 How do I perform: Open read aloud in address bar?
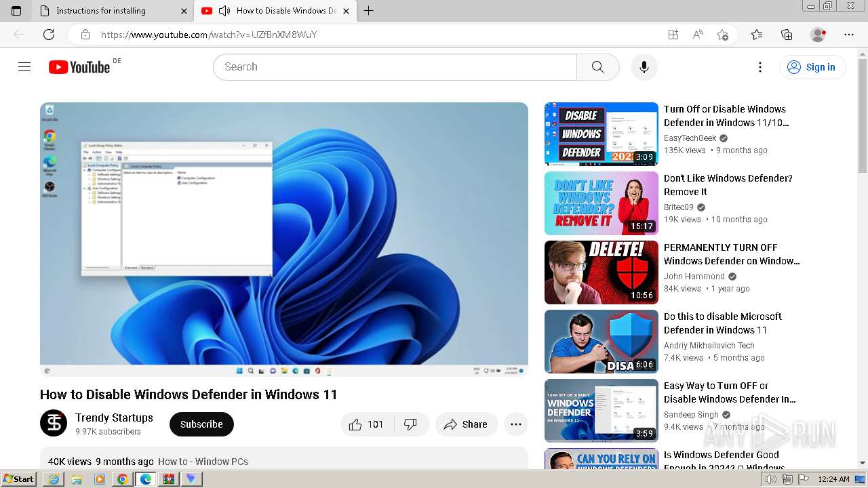[698, 35]
